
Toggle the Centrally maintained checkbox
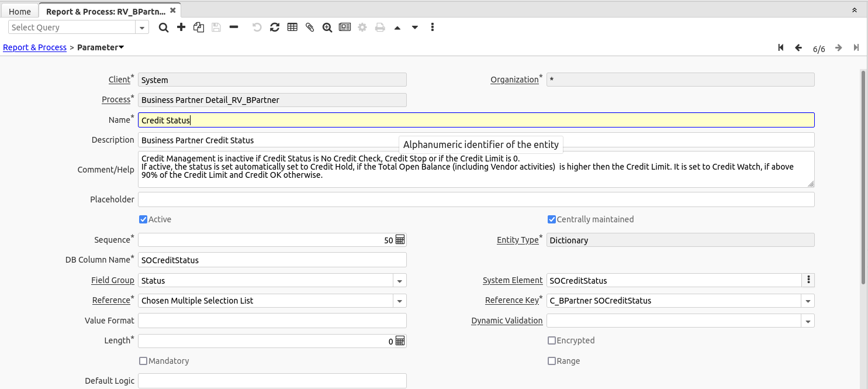pos(551,219)
